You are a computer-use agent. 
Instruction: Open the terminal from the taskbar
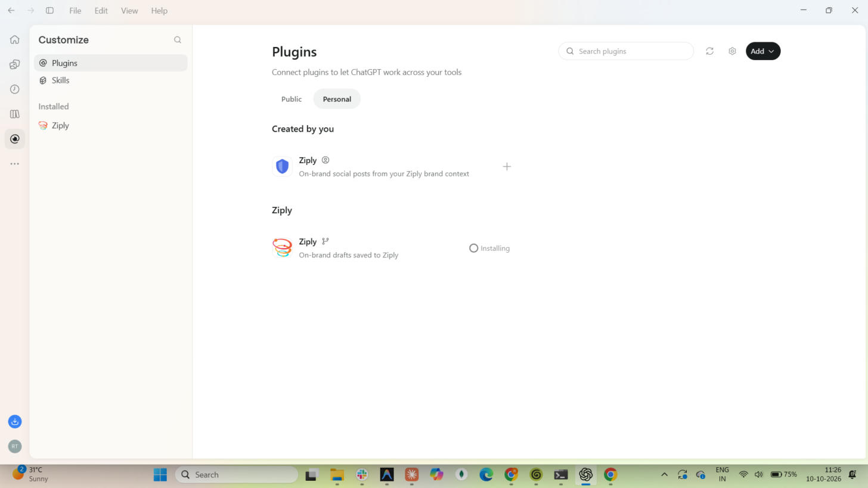(560, 475)
